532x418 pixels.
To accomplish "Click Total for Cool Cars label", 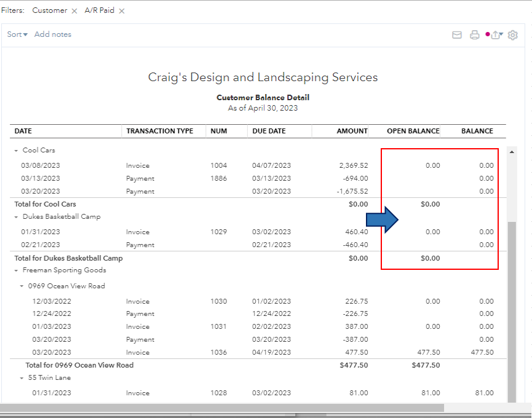I will click(x=45, y=204).
